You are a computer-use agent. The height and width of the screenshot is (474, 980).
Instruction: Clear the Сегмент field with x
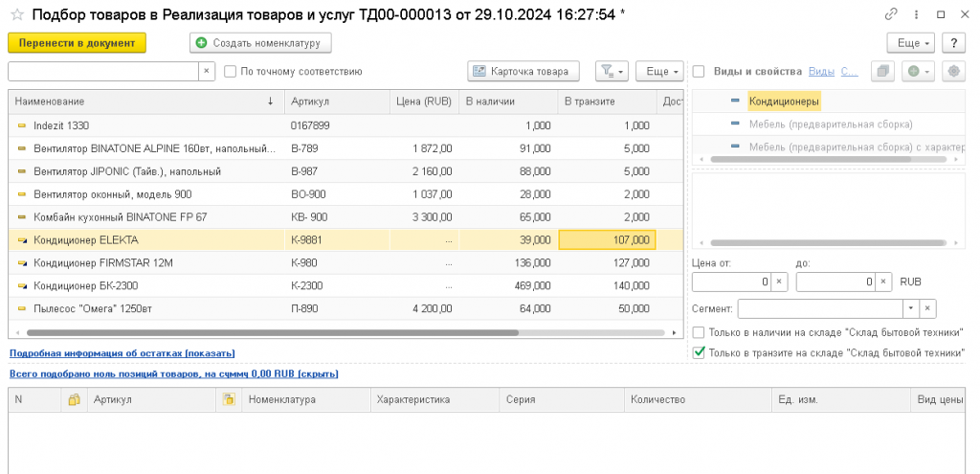click(928, 308)
